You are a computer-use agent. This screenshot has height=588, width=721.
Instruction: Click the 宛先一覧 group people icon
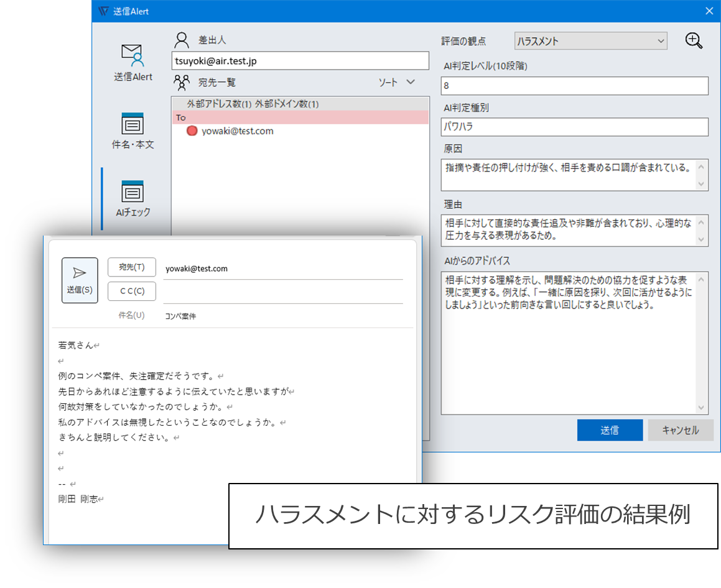[182, 82]
